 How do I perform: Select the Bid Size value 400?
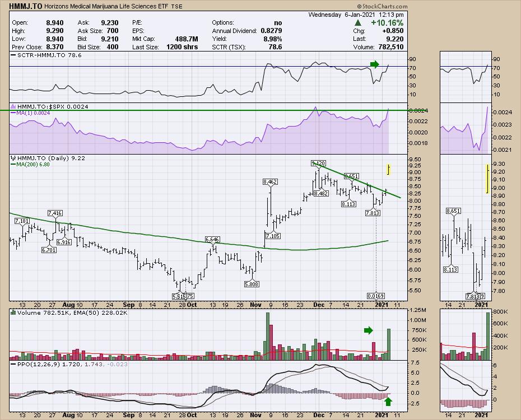point(113,47)
